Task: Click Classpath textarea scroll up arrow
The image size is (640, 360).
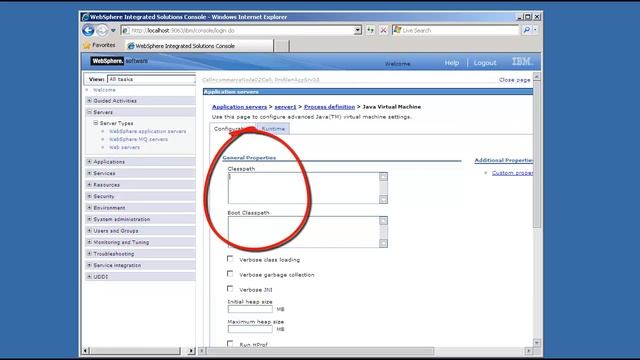Action: tap(383, 177)
